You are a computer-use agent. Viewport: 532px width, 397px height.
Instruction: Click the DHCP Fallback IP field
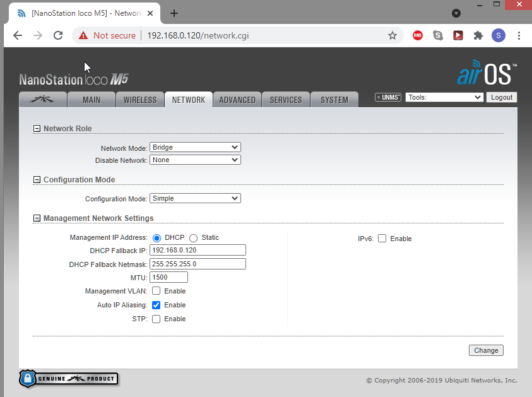(x=198, y=250)
